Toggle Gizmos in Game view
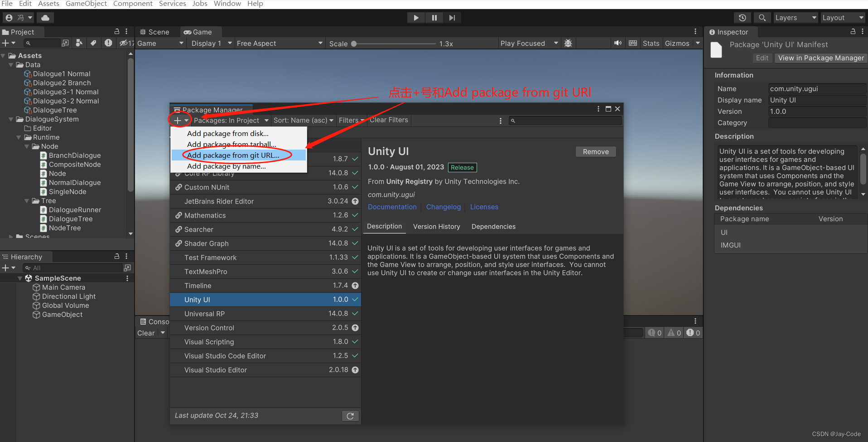This screenshot has height=442, width=868. click(x=677, y=44)
